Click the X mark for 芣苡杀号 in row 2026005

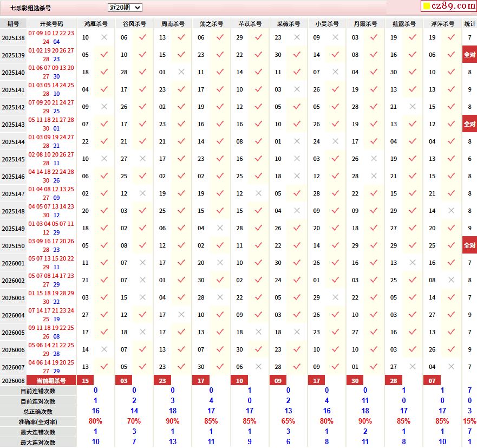click(259, 332)
